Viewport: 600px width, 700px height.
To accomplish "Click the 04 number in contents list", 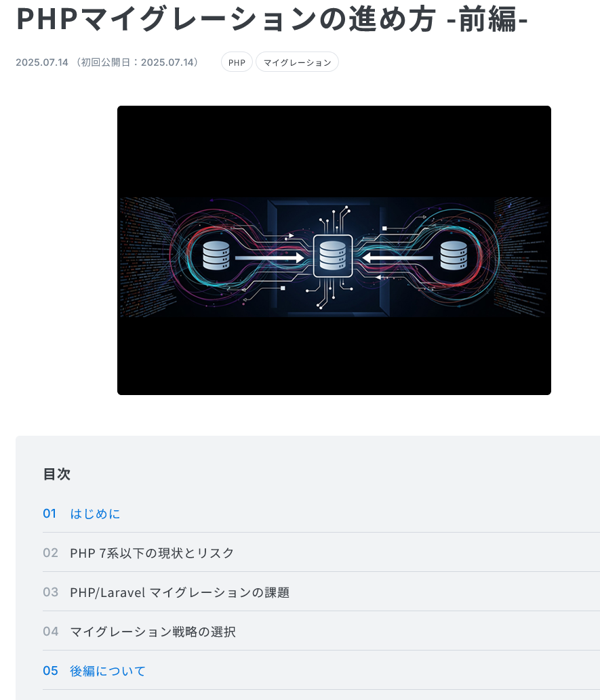I will click(x=50, y=632).
